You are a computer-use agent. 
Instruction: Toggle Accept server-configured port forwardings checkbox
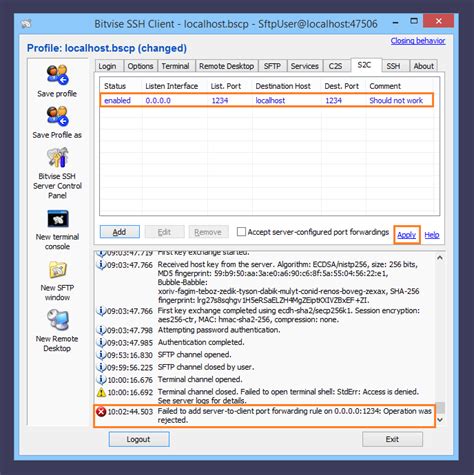(241, 232)
